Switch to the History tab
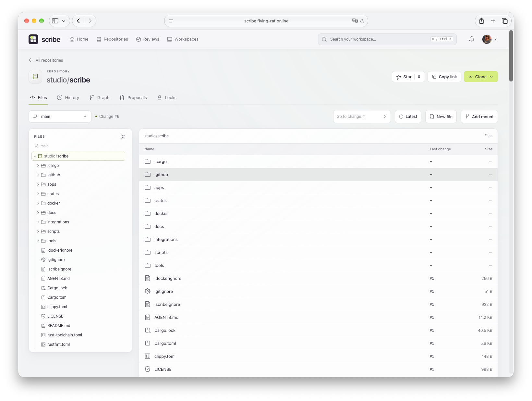 pos(68,97)
